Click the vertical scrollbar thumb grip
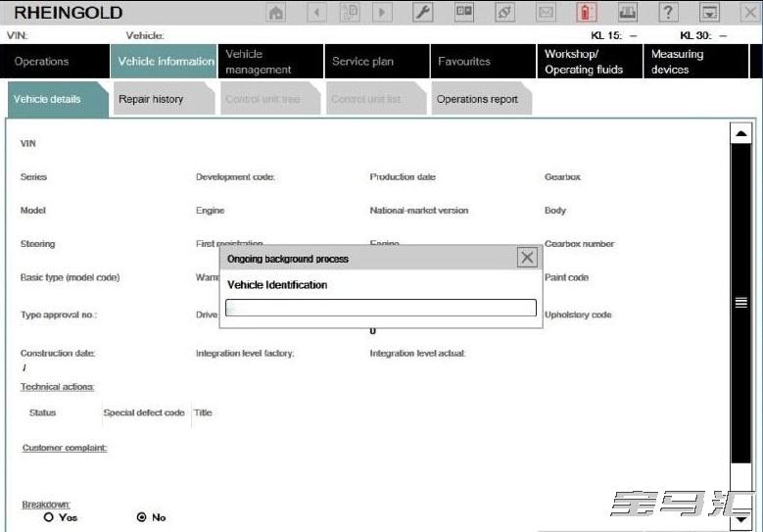 (x=741, y=303)
